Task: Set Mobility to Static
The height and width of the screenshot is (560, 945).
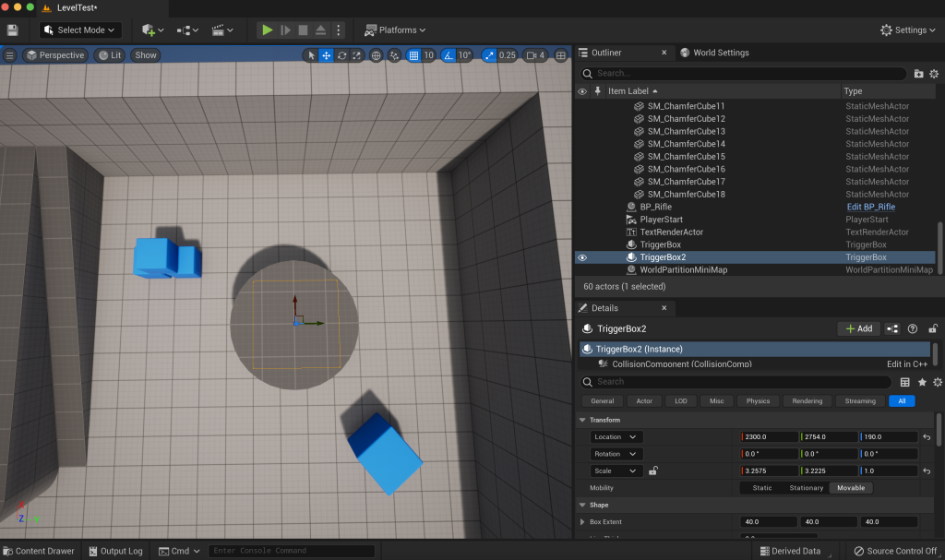Action: [762, 487]
